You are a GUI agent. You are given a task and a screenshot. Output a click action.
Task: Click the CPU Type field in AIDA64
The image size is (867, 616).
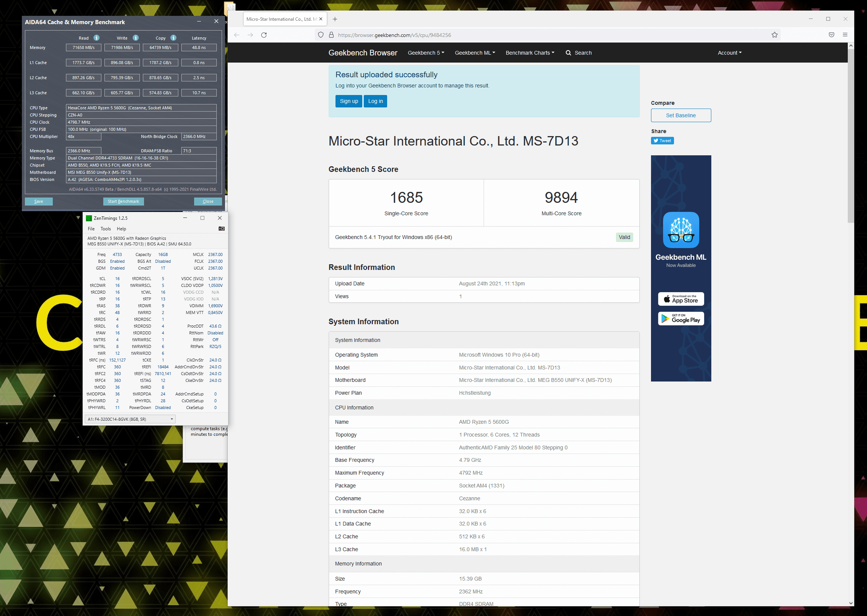click(x=141, y=108)
